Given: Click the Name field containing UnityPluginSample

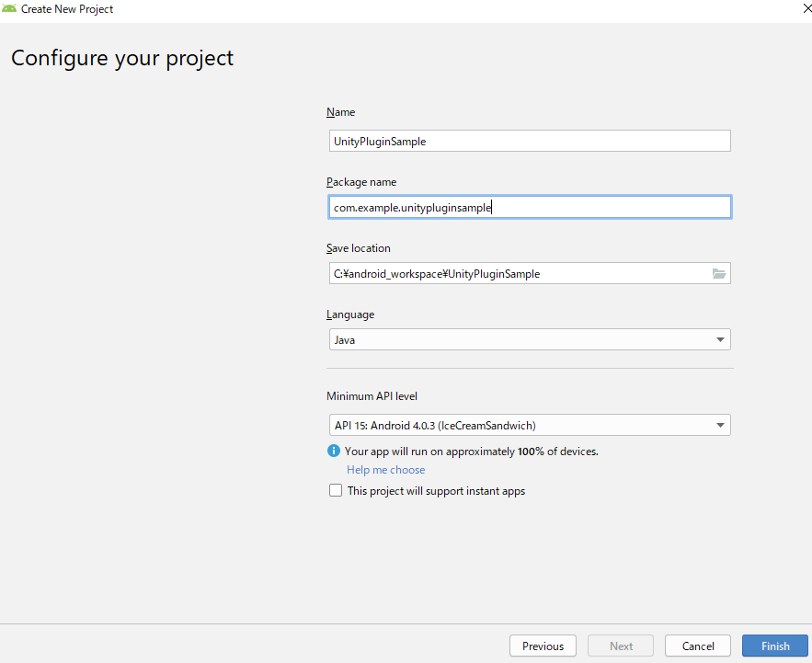Looking at the screenshot, I should click(530, 141).
